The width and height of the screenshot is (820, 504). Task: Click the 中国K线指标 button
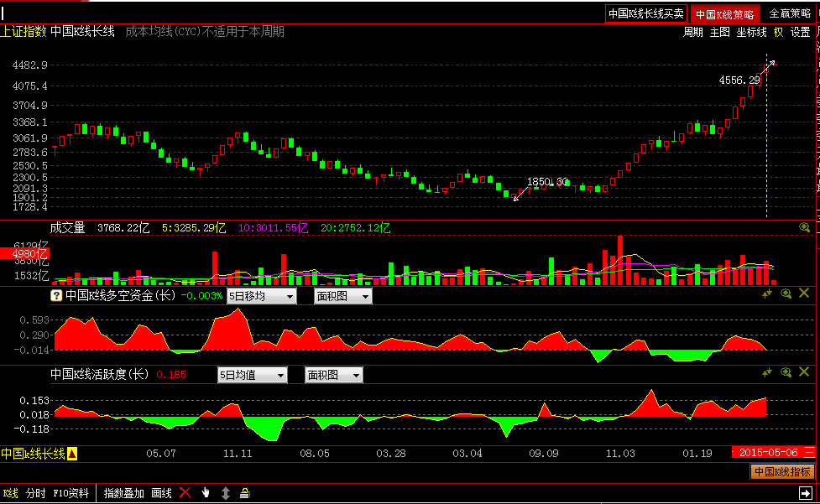pos(782,472)
